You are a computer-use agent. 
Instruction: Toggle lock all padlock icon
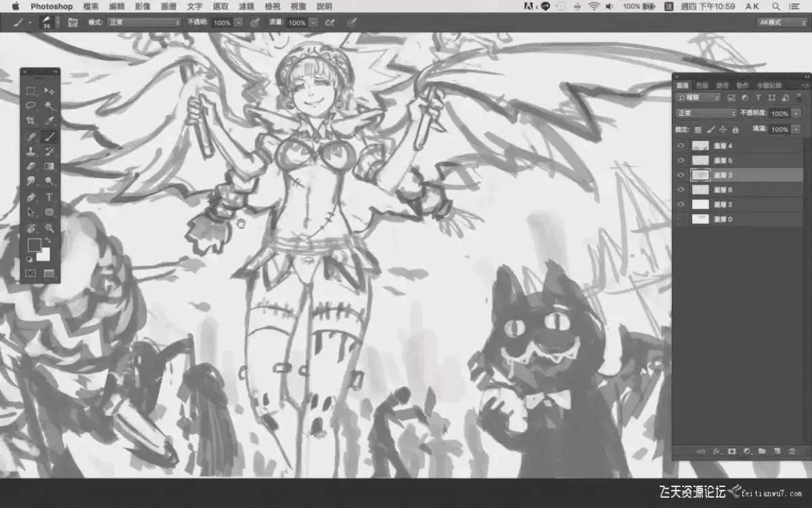pos(736,129)
